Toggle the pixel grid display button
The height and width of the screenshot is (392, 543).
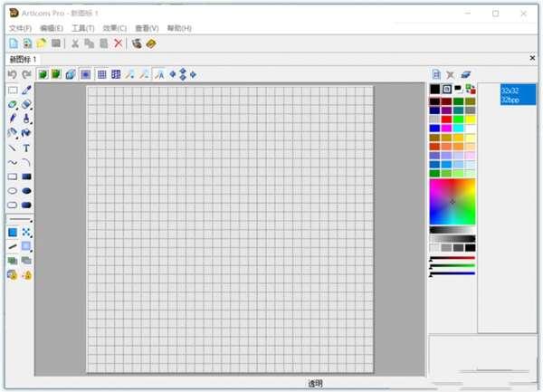(x=101, y=74)
